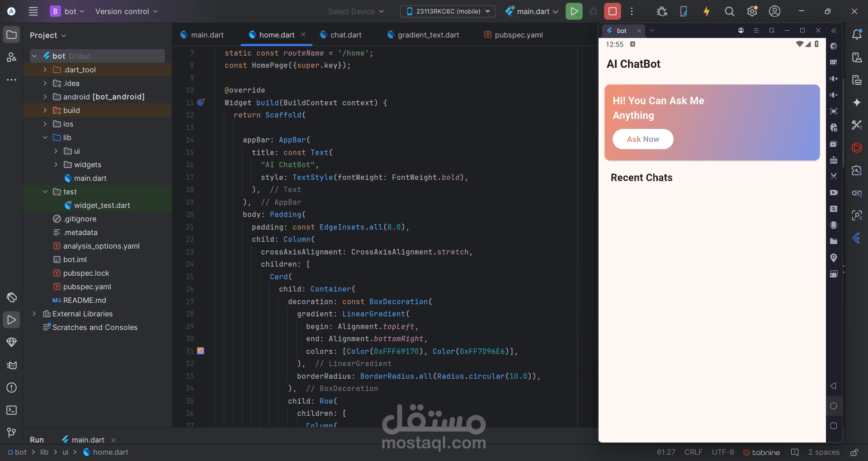This screenshot has height=461, width=868.
Task: Click 'ui' in the breadcrumb bar
Action: 65,452
